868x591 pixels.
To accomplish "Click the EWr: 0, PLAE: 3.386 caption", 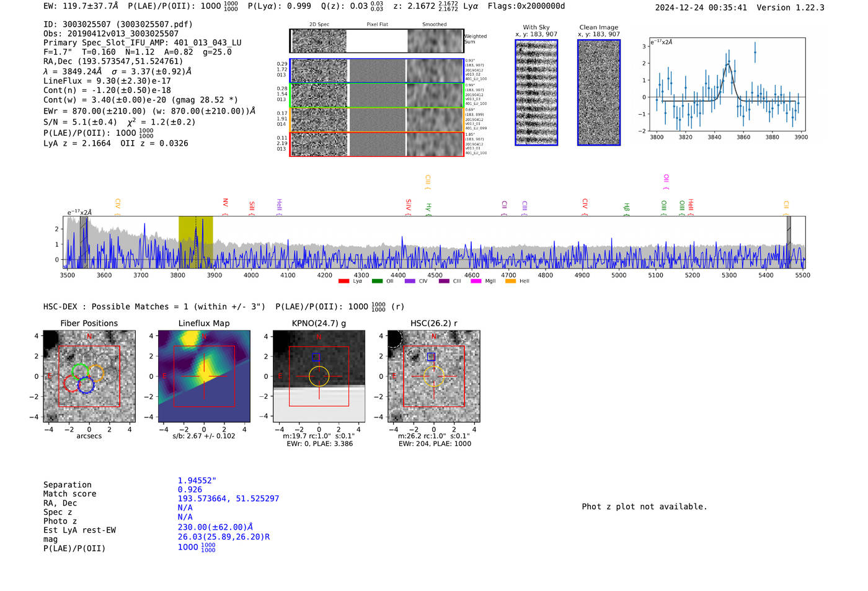I will [x=319, y=443].
